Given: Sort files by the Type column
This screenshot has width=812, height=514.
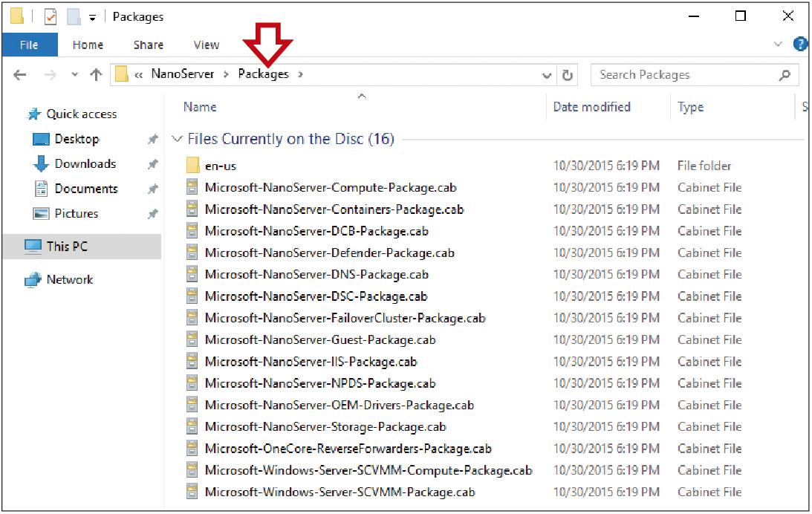Looking at the screenshot, I should click(x=690, y=107).
